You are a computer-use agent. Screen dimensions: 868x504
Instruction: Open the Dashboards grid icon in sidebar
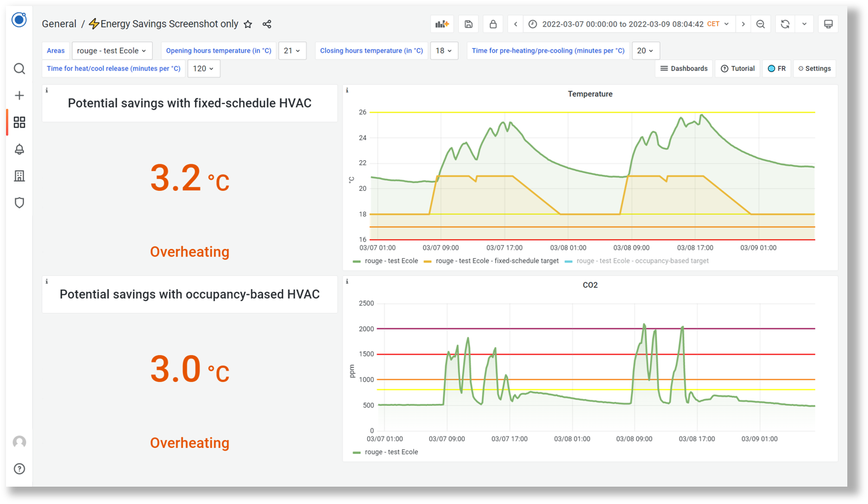19,122
